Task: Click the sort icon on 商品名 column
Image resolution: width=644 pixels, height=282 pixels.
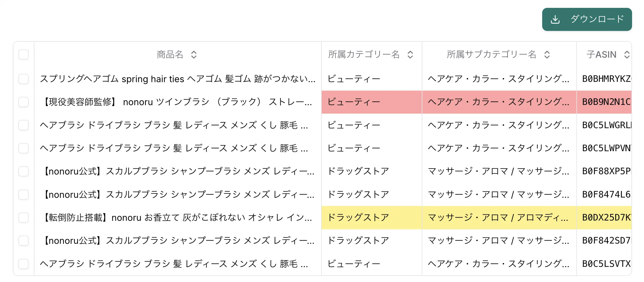Action: click(194, 54)
